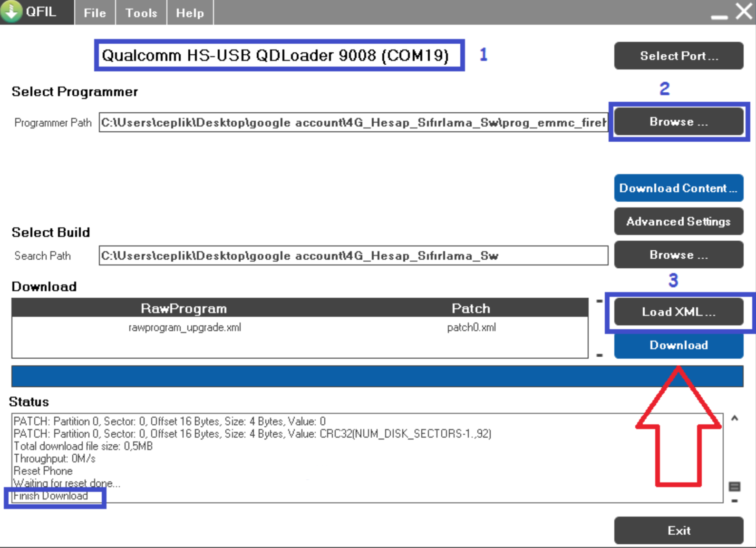Exit the QFIL application
This screenshot has width=756, height=548.
pyautogui.click(x=678, y=530)
